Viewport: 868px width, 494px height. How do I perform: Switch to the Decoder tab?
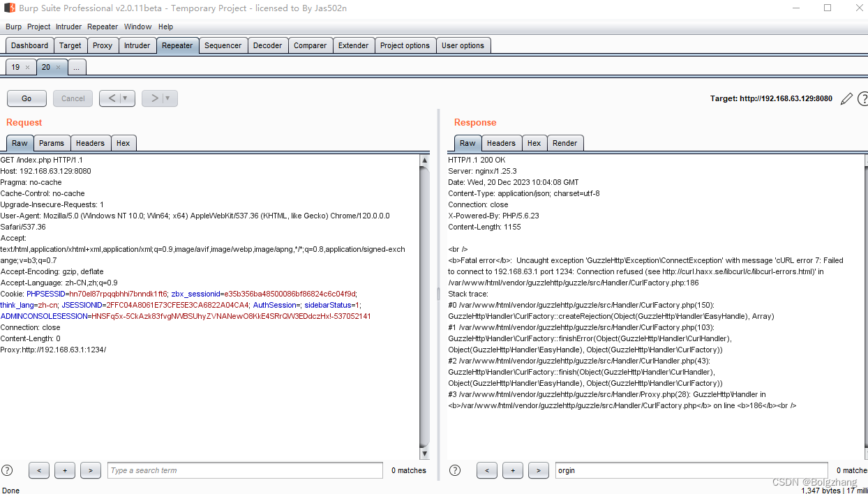(x=267, y=45)
